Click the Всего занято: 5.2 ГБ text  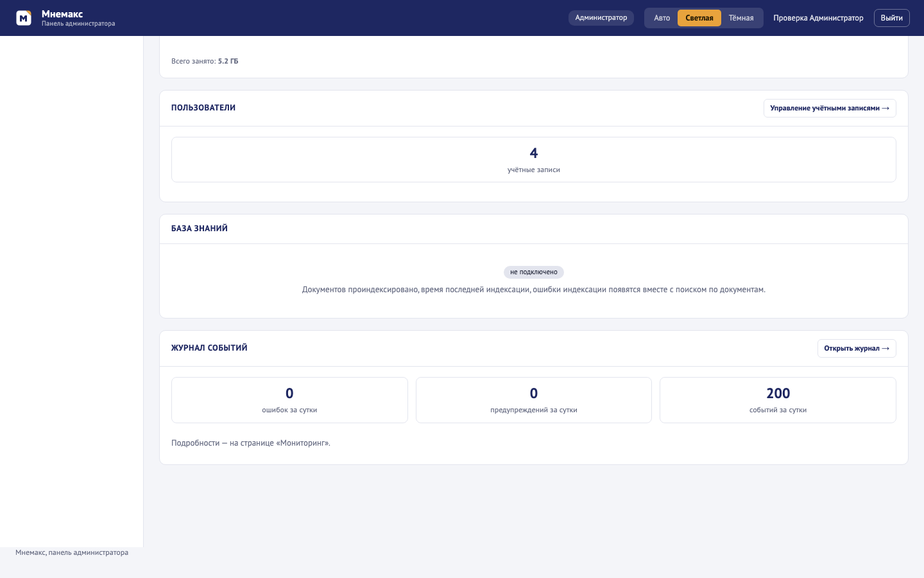(205, 61)
